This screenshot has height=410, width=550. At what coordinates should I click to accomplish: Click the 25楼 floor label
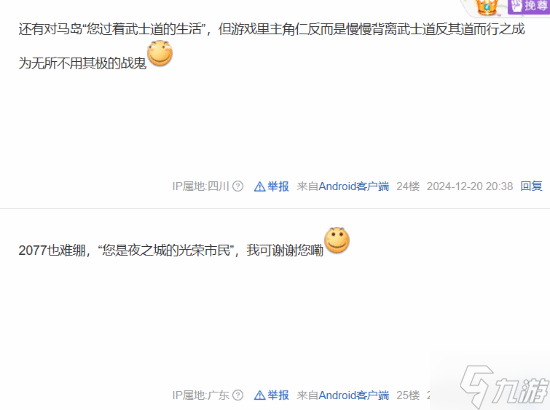click(x=408, y=395)
